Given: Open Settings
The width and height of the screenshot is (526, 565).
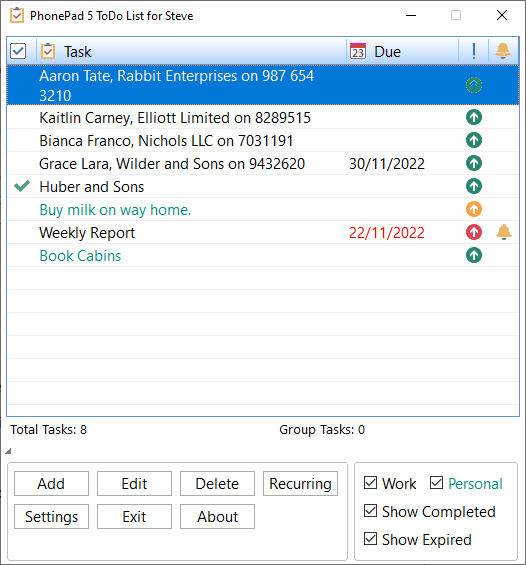Looking at the screenshot, I should pyautogui.click(x=52, y=517).
